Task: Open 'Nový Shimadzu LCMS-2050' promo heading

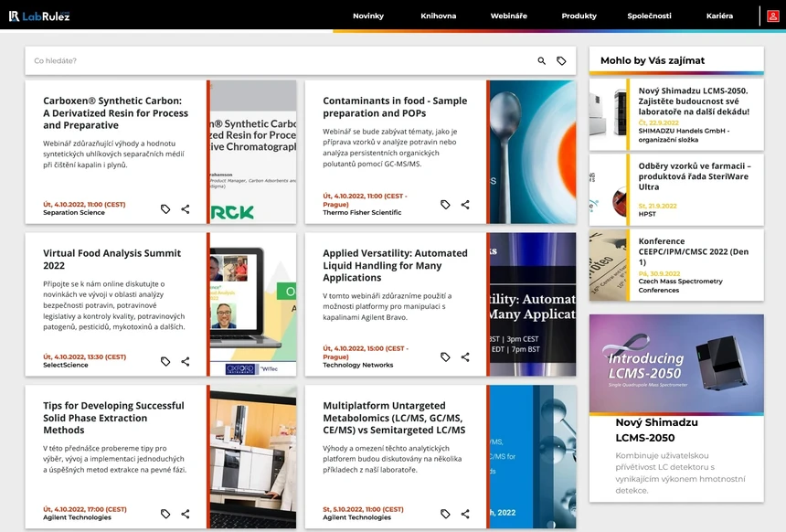Action: [x=656, y=431]
